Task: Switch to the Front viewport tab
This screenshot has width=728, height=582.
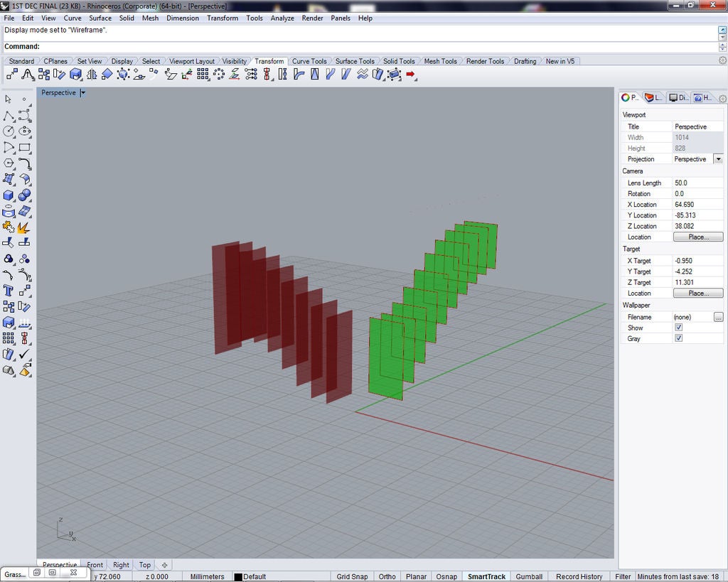Action: 95,565
